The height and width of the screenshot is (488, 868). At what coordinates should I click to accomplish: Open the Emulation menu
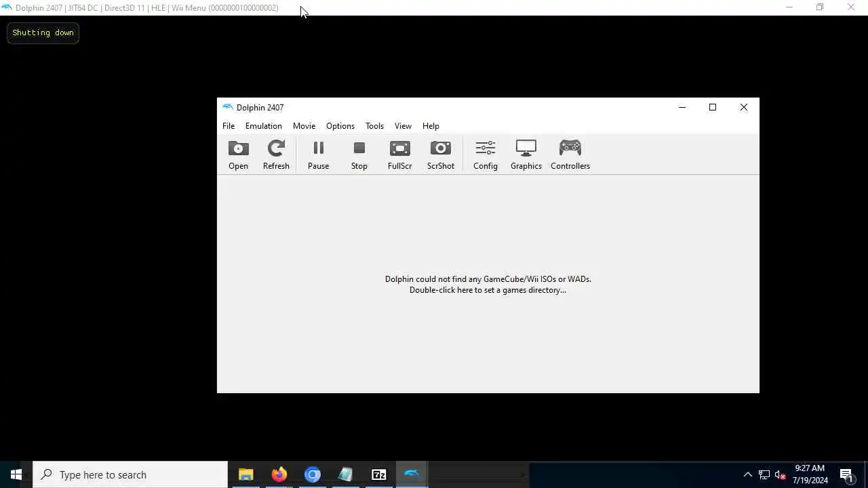264,126
